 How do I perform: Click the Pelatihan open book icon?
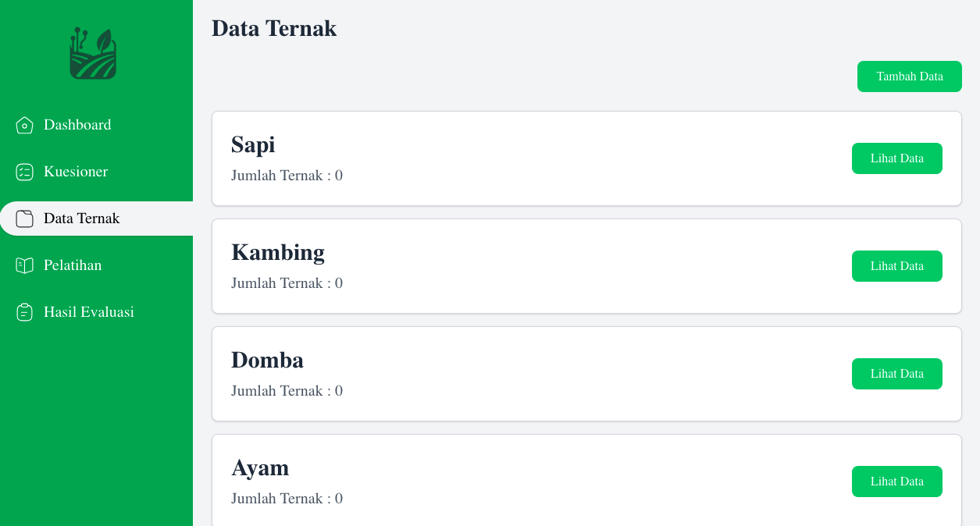24,265
